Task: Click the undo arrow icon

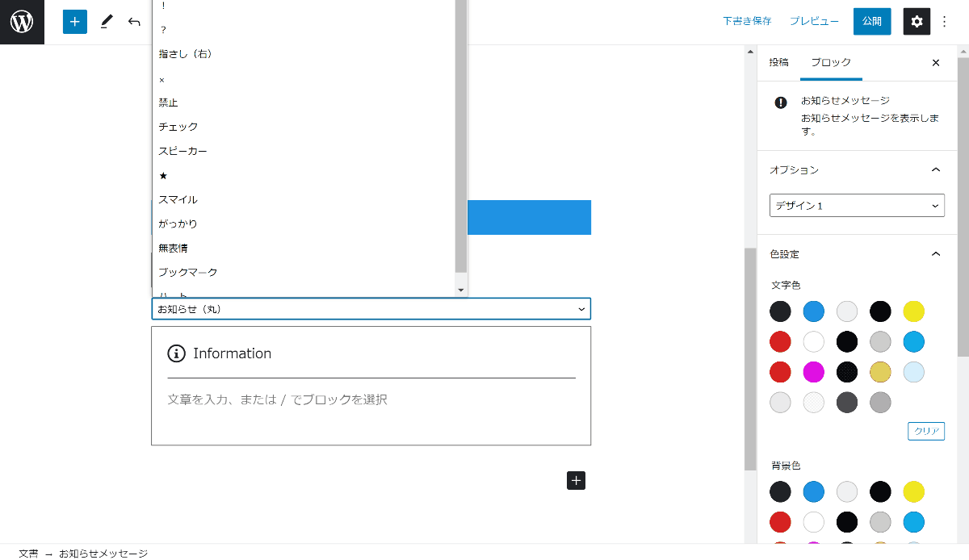Action: [134, 22]
